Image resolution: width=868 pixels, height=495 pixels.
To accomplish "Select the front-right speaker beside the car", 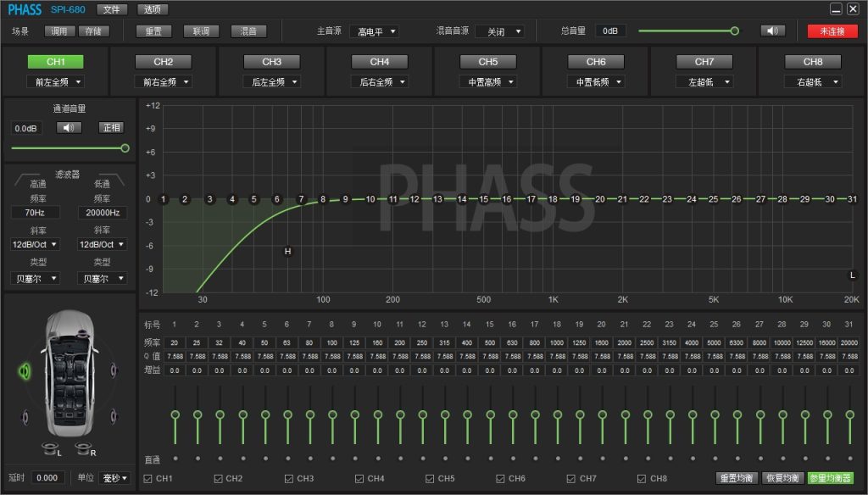I will (x=114, y=370).
